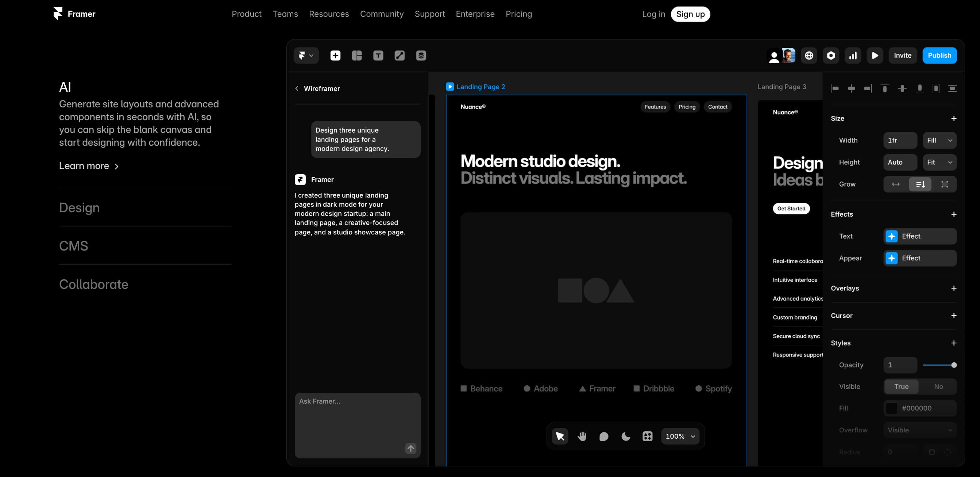
Task: Open the Width Fill dropdown
Action: click(939, 141)
